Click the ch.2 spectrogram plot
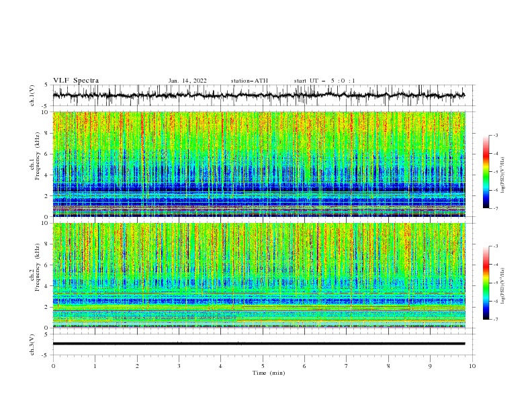 click(259, 275)
